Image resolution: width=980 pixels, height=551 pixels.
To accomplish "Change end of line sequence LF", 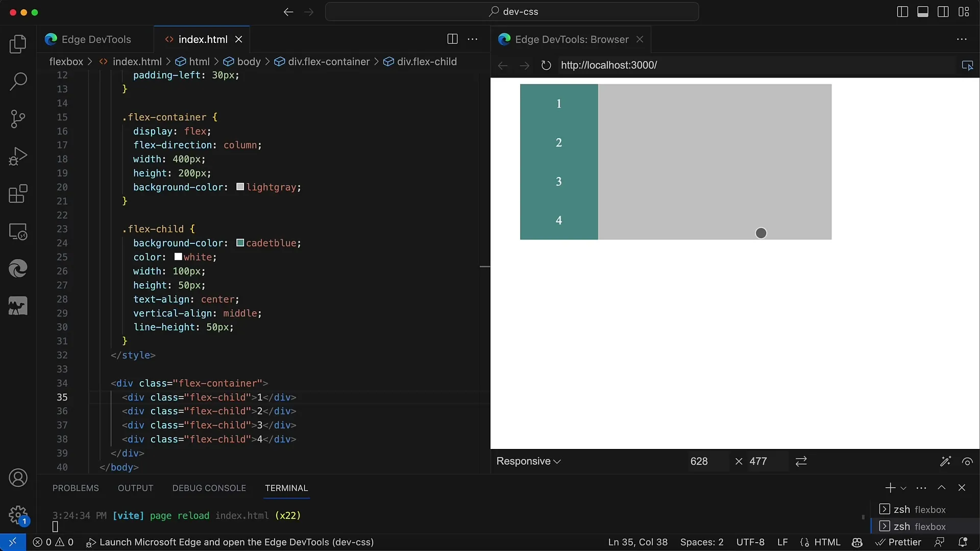I will pos(782,542).
